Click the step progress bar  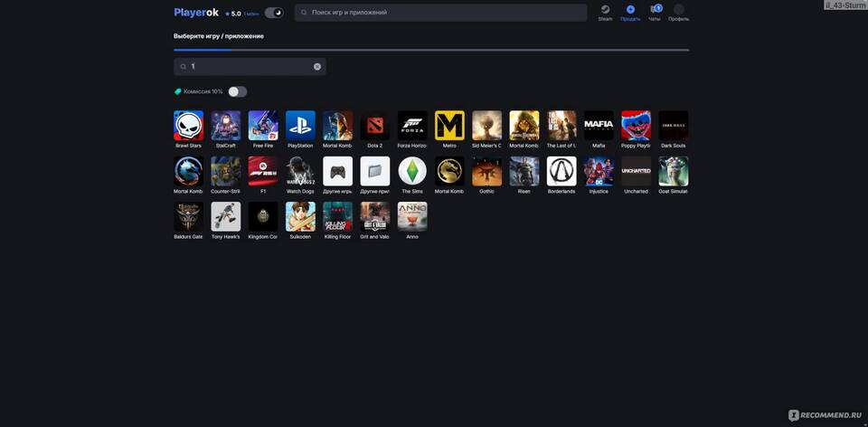click(x=431, y=50)
